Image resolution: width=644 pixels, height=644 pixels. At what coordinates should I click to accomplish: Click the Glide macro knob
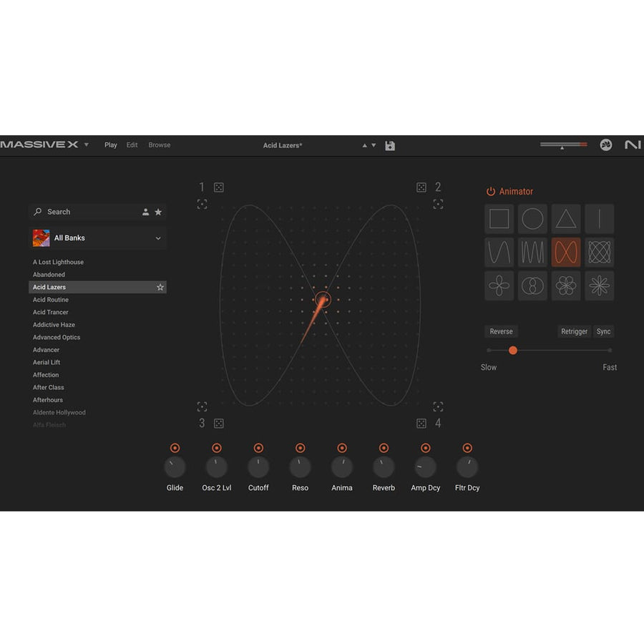(175, 467)
